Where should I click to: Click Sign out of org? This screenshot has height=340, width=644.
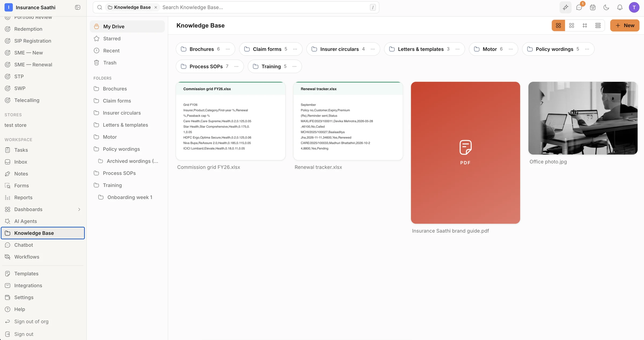click(x=43, y=321)
